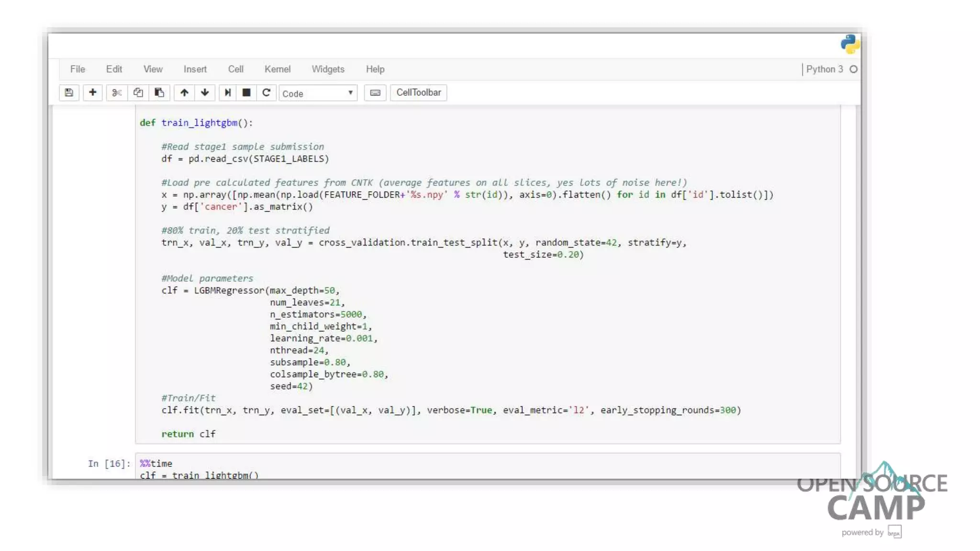Run cell with step-forward icon
This screenshot has height=551, width=980.
click(x=228, y=93)
